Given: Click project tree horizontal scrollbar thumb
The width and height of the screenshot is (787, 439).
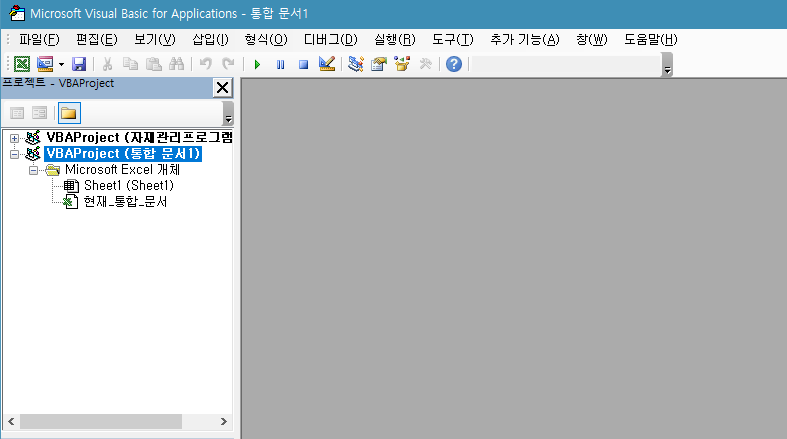Looking at the screenshot, I should [101, 421].
